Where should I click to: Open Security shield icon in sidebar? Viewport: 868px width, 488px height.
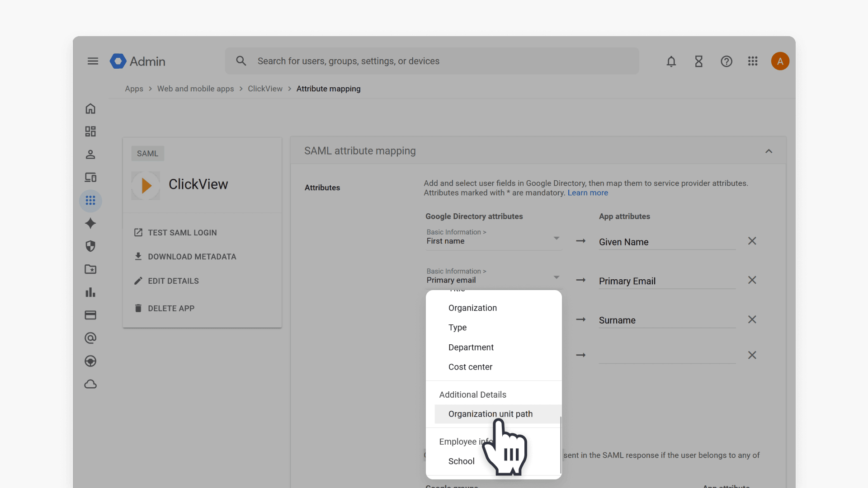[90, 246]
